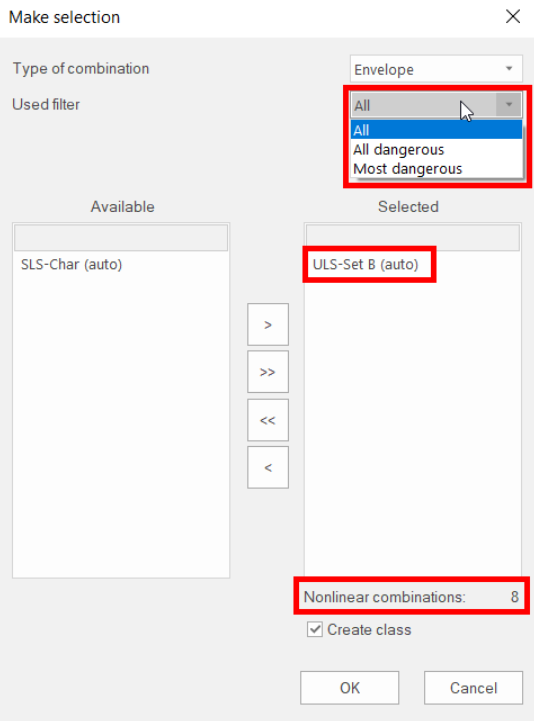This screenshot has height=721, width=534.
Task: Click the Selected list header field
Action: [413, 238]
